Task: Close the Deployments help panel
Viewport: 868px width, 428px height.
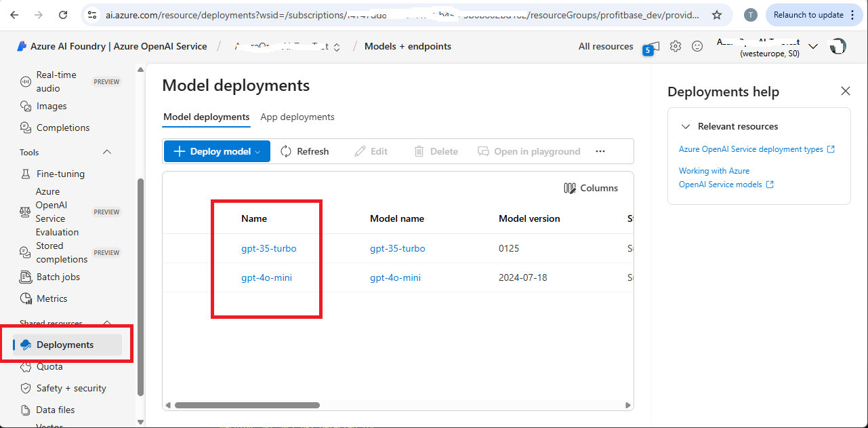Action: coord(845,91)
